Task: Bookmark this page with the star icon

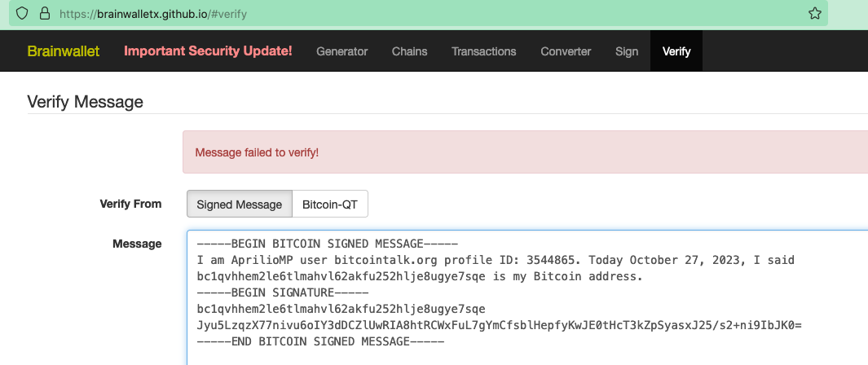Action: [814, 14]
